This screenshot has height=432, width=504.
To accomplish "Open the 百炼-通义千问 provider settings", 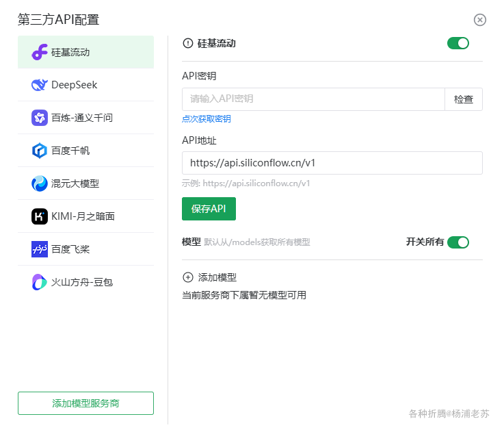I will 85,118.
